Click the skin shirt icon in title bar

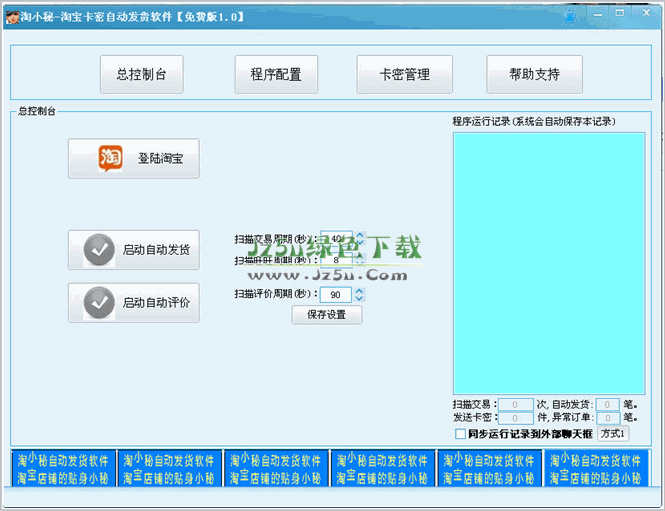[570, 17]
